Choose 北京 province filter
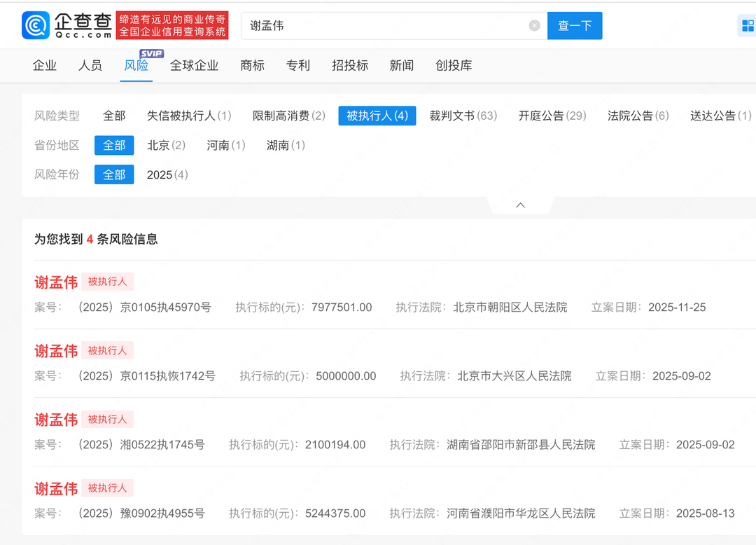Viewport: 756px width, 545px height. [x=166, y=145]
